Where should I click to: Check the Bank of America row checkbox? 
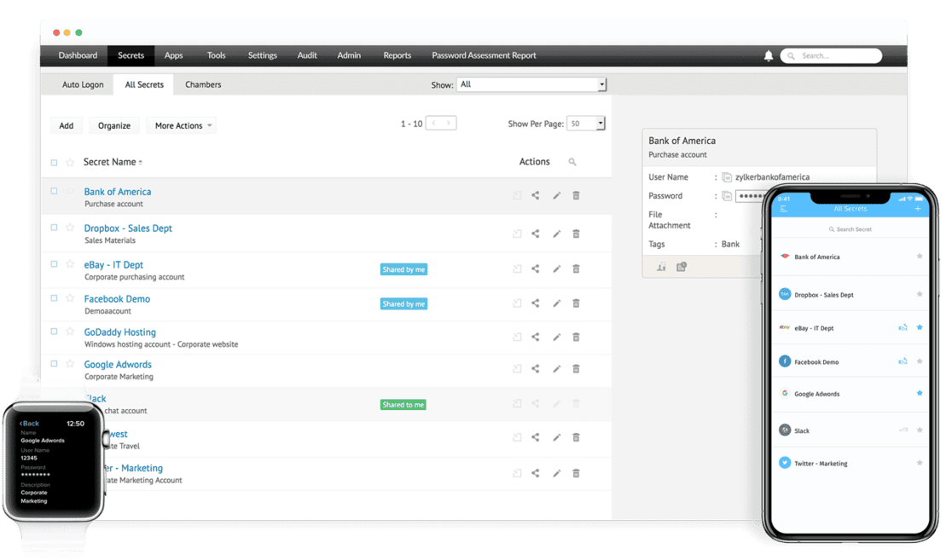tap(54, 191)
